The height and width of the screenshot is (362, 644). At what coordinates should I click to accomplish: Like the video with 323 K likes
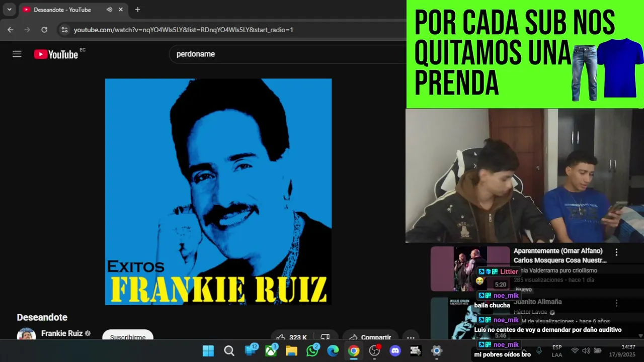(x=292, y=336)
